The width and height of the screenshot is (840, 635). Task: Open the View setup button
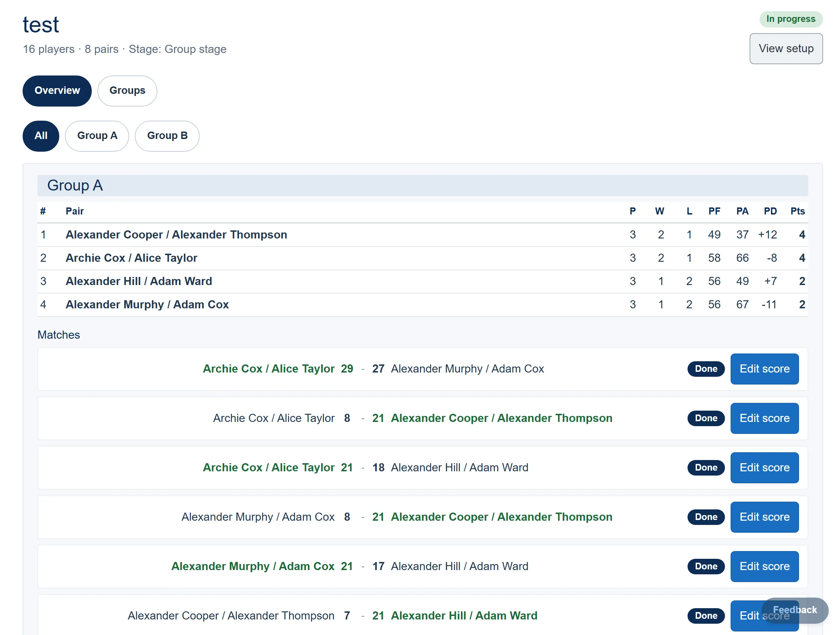tap(786, 49)
